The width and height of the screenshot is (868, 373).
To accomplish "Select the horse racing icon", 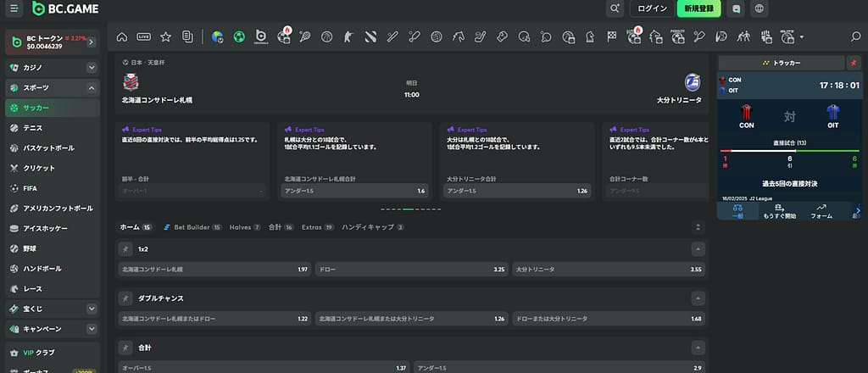I will click(x=458, y=37).
